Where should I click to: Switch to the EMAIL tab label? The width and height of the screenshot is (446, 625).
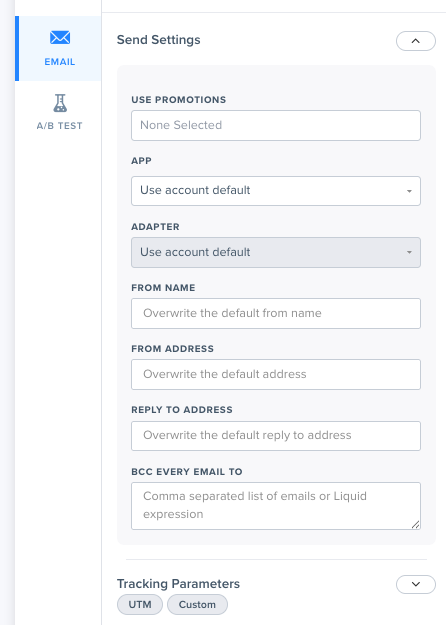[x=60, y=62]
